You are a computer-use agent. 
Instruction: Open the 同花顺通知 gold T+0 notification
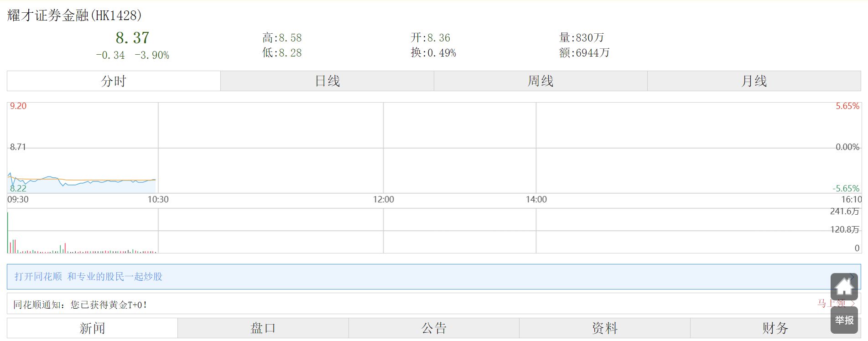80,305
